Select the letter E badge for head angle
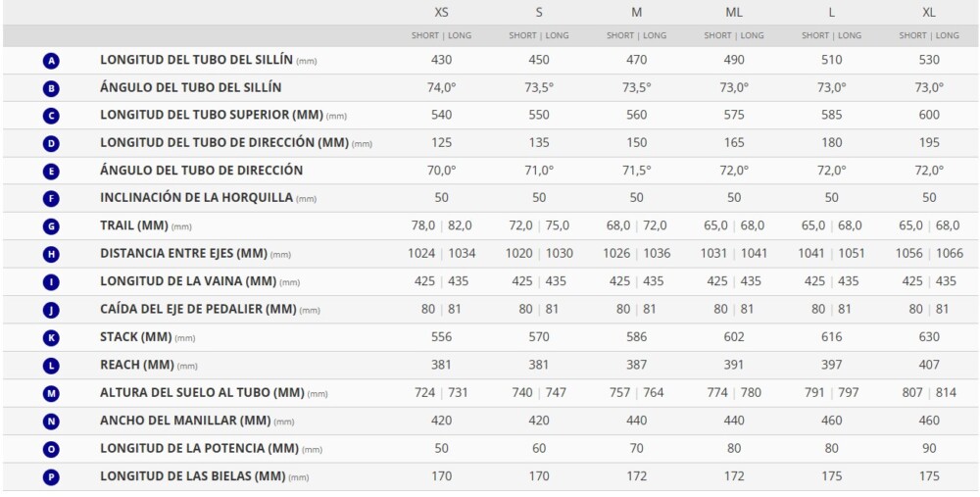Viewport: 980px width, 497px height. click(51, 172)
